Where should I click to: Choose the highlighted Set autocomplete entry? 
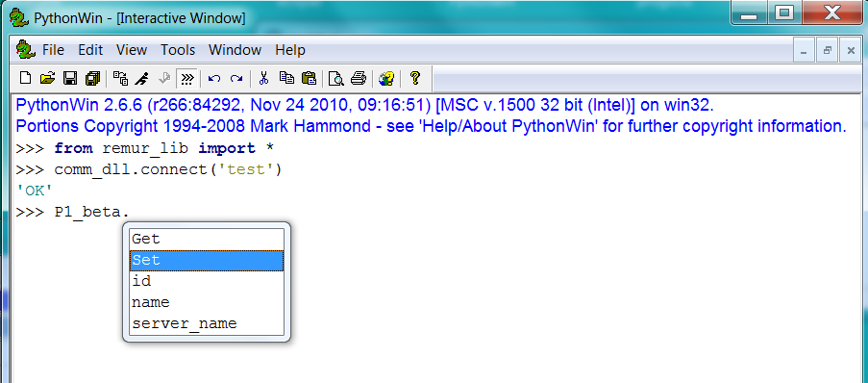coord(207,260)
